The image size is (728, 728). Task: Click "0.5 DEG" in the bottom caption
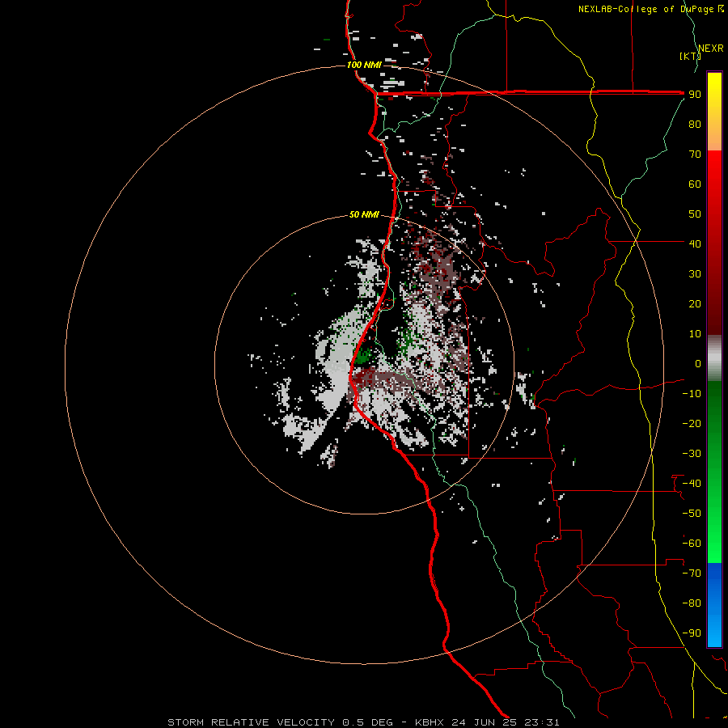pyautogui.click(x=368, y=722)
